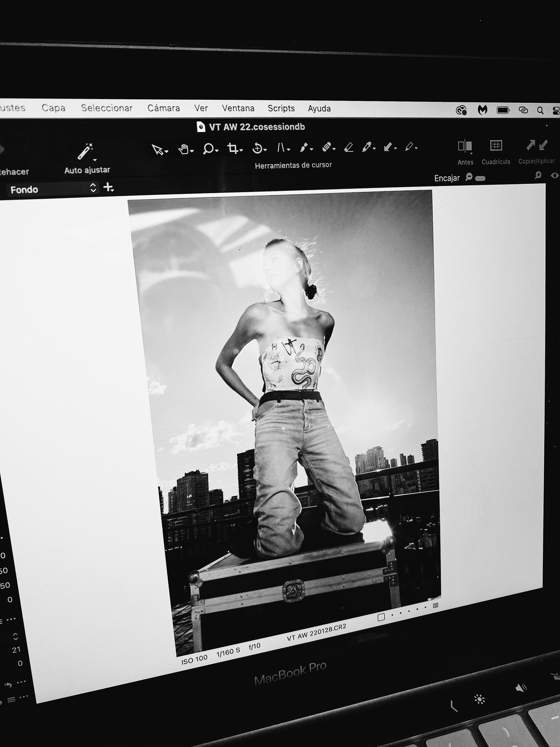Activate the Zoom loupe tool

[208, 148]
